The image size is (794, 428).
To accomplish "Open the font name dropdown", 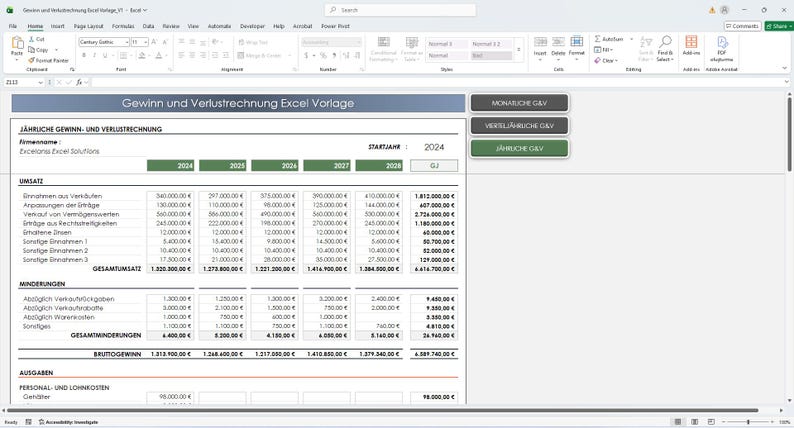I will 126,42.
